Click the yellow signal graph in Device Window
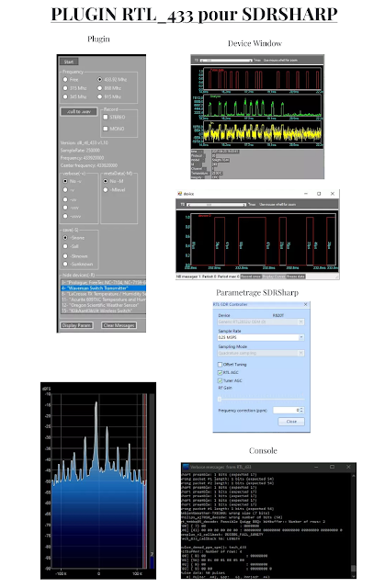The image size is (385, 588). click(x=262, y=132)
